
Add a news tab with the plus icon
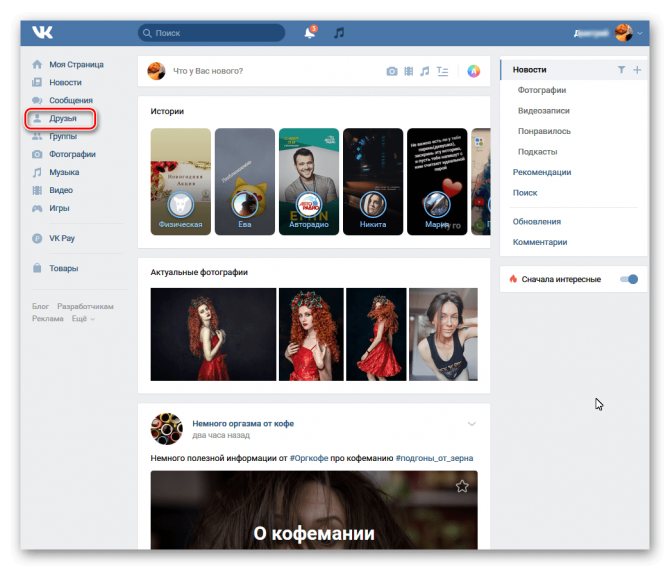click(637, 70)
